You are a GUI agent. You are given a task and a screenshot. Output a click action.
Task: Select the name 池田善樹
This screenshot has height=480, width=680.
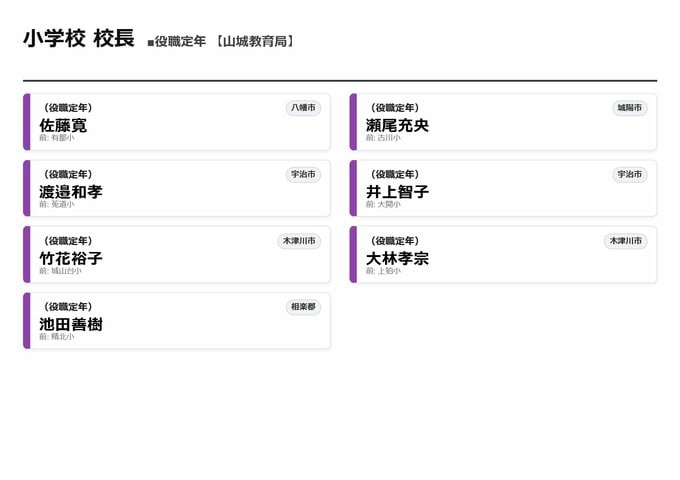[x=71, y=324]
